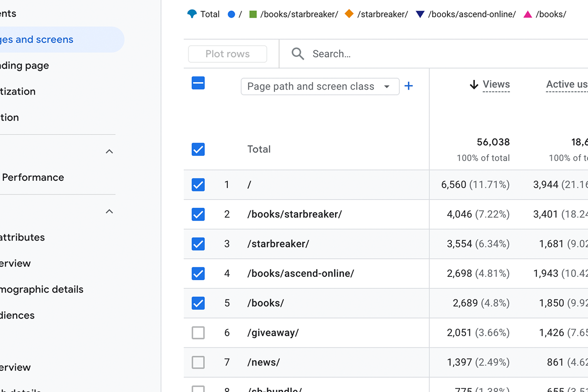
Task: Collapse the sidebar section above attributes
Action: tap(109, 211)
